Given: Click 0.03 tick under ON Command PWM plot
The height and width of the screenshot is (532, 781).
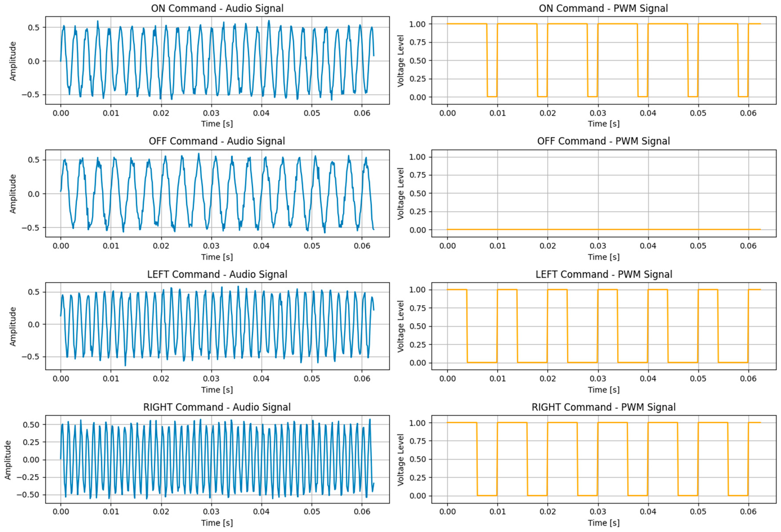Looking at the screenshot, I should point(598,113).
